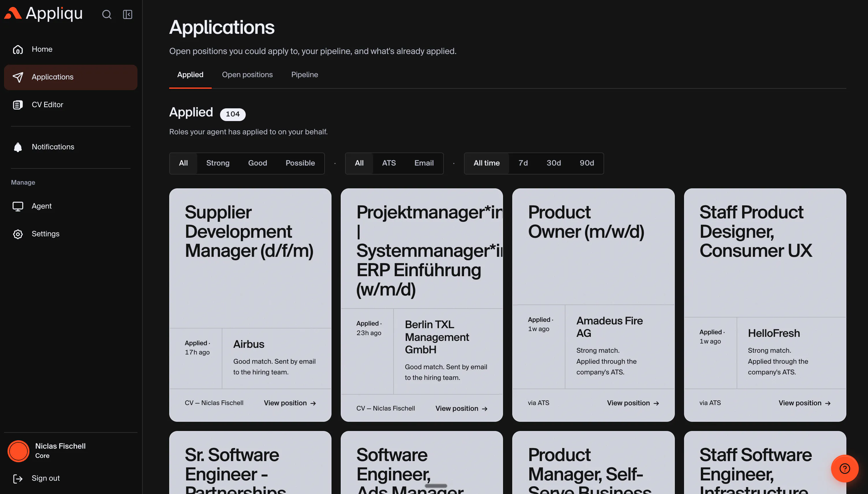View position for HelloFresh card

804,403
